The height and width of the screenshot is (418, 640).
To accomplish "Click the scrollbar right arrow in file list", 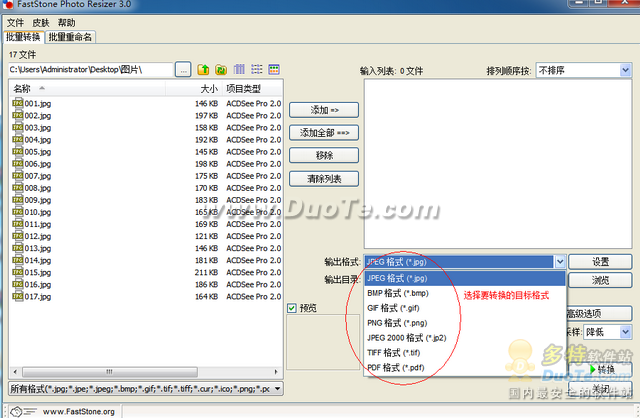I will click(x=276, y=372).
